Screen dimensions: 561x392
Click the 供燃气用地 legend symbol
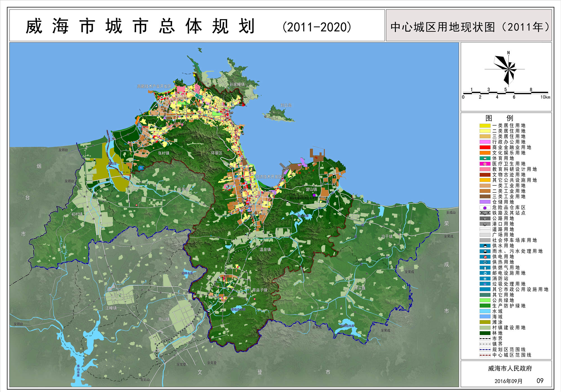pyautogui.click(x=485, y=268)
